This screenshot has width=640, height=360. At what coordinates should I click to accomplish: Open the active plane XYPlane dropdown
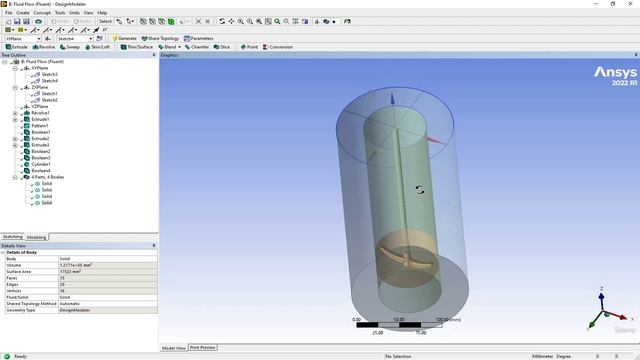39,38
